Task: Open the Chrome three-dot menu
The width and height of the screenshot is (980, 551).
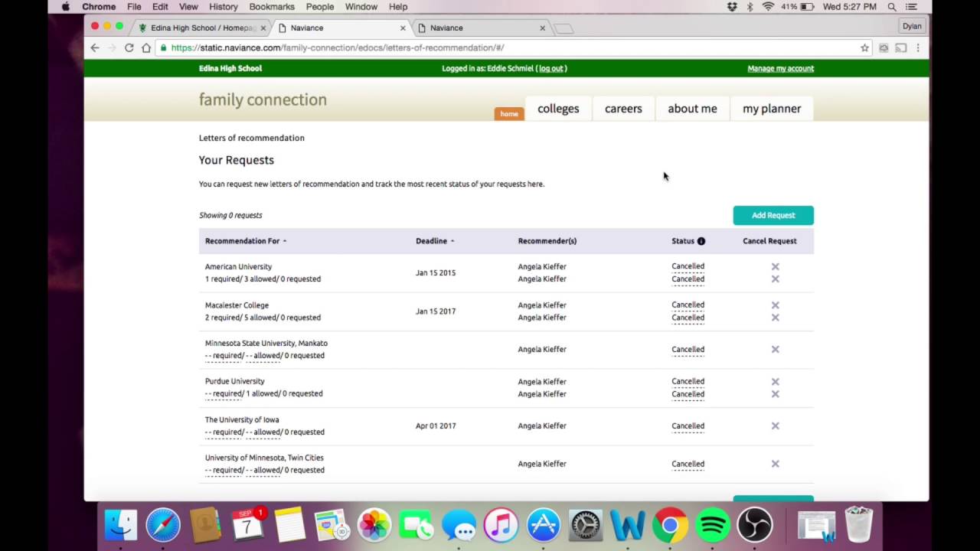Action: pyautogui.click(x=918, y=47)
